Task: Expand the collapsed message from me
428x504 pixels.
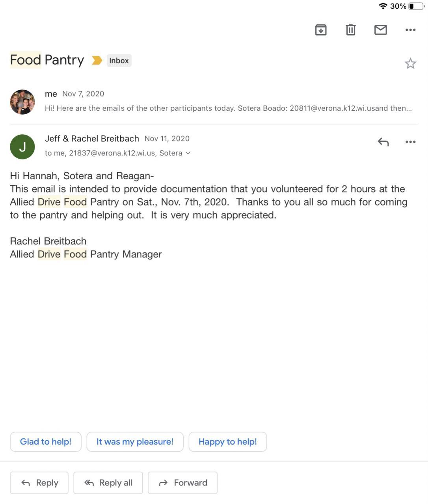Action: pyautogui.click(x=228, y=108)
